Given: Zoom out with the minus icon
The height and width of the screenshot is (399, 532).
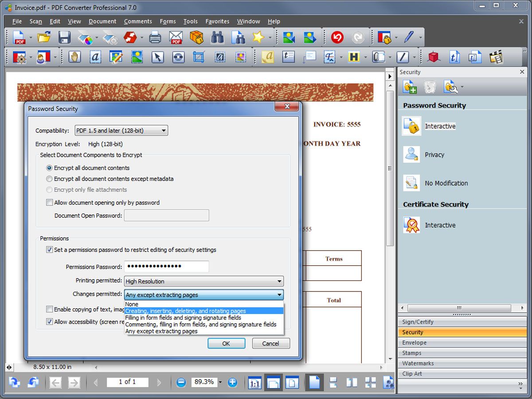Looking at the screenshot, I should click(181, 382).
